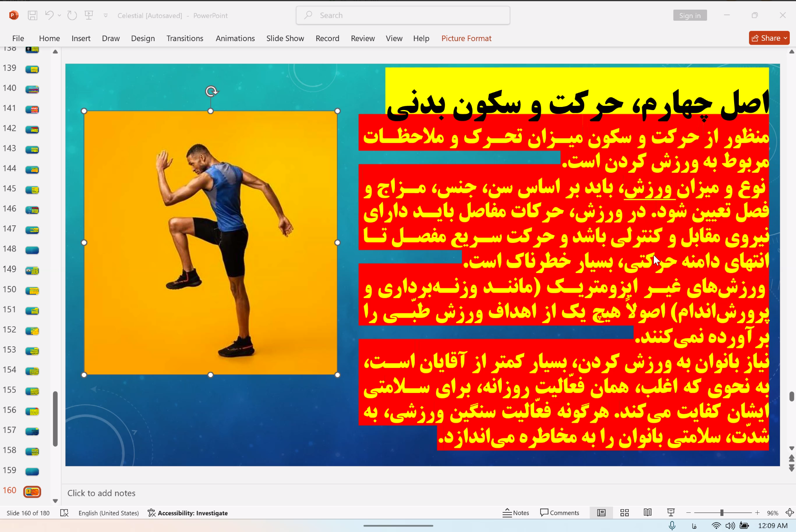Start presentation from beginning icon

coord(89,15)
